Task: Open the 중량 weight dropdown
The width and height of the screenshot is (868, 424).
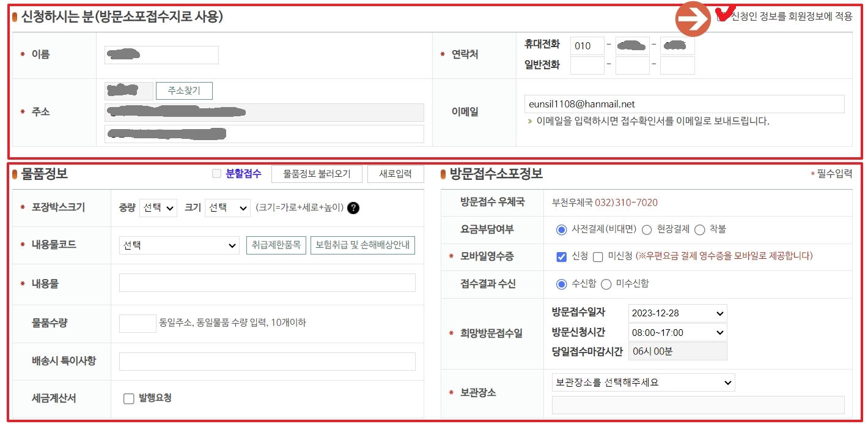Action: tap(158, 208)
